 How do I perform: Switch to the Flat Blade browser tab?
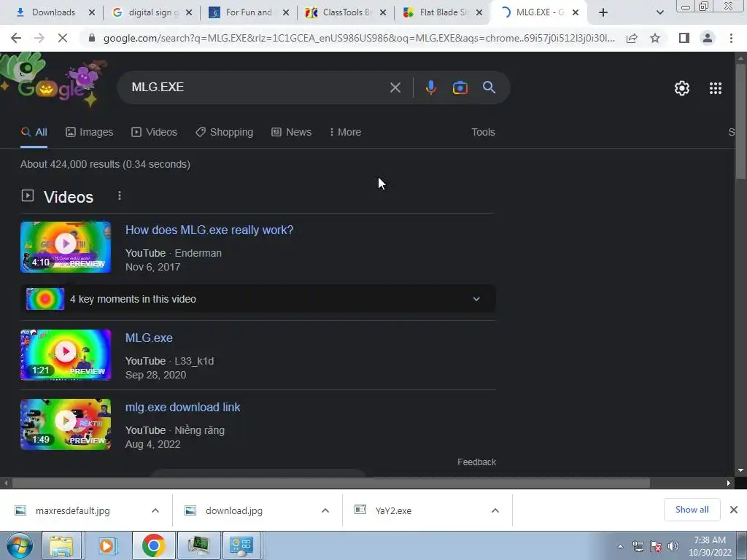(443, 12)
